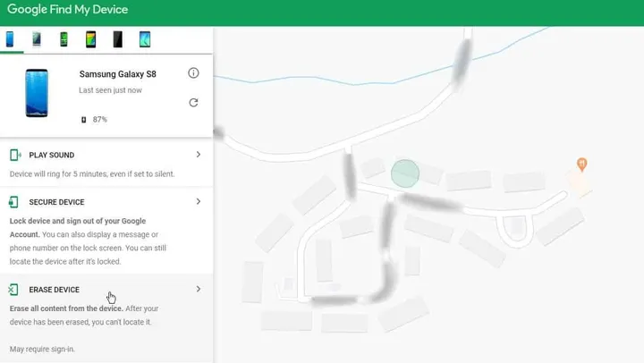Click the 'Last seen just now' text
The height and width of the screenshot is (363, 644).
(x=111, y=90)
